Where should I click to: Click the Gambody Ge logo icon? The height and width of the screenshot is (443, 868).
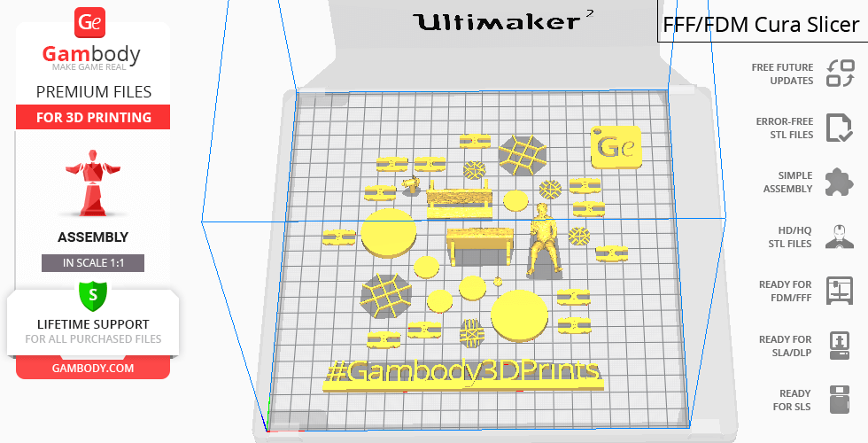coord(92,22)
